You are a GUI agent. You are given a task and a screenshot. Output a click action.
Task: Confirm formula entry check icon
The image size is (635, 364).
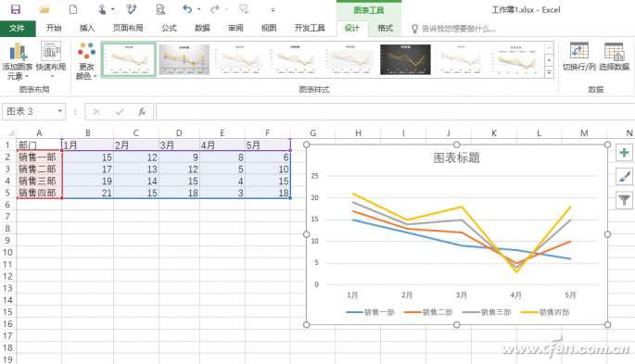point(120,112)
